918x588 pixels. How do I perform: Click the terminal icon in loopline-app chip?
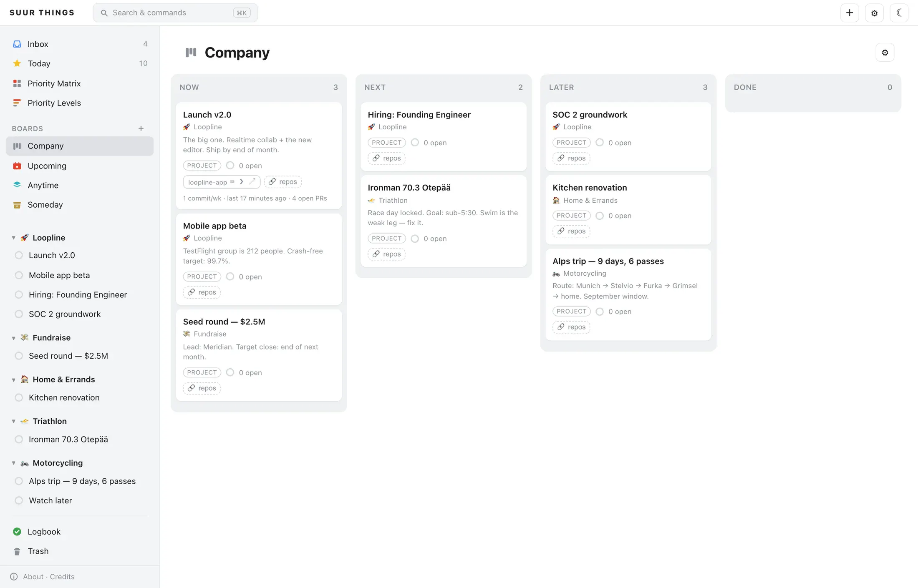coord(232,182)
